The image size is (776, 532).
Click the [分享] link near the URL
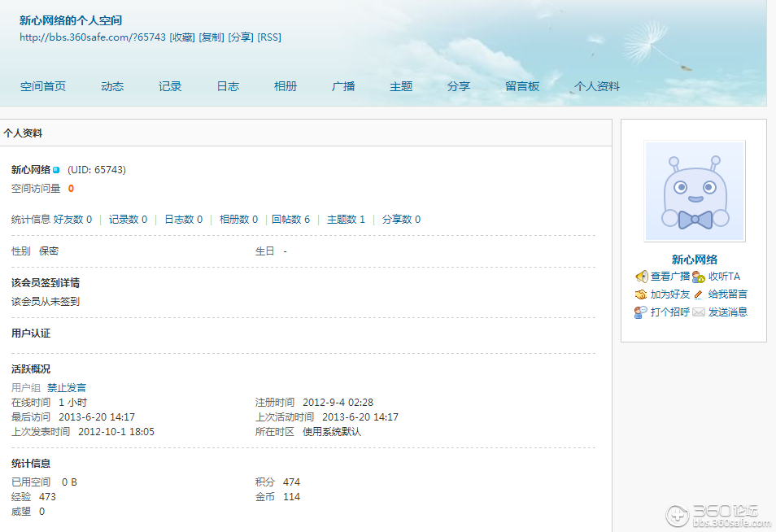(x=239, y=37)
